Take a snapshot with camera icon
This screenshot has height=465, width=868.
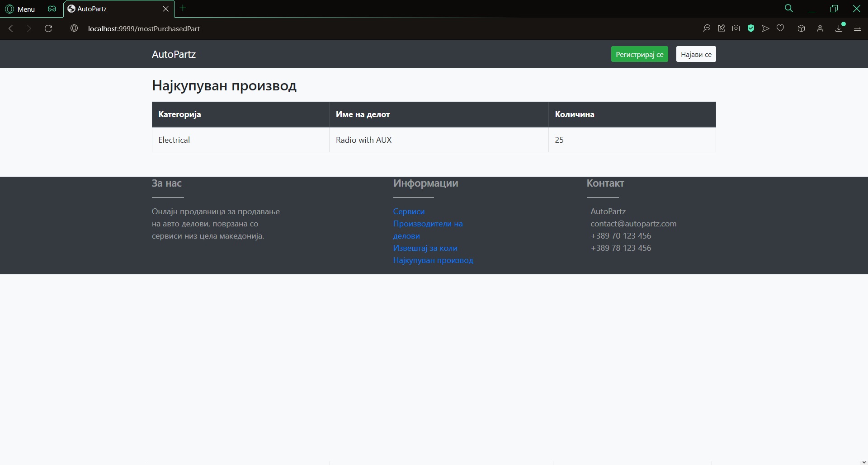point(736,28)
